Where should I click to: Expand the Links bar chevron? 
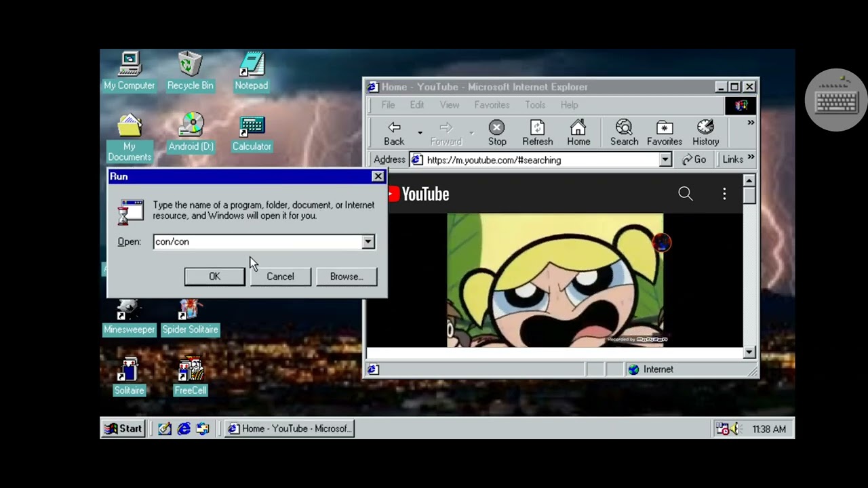751,158
